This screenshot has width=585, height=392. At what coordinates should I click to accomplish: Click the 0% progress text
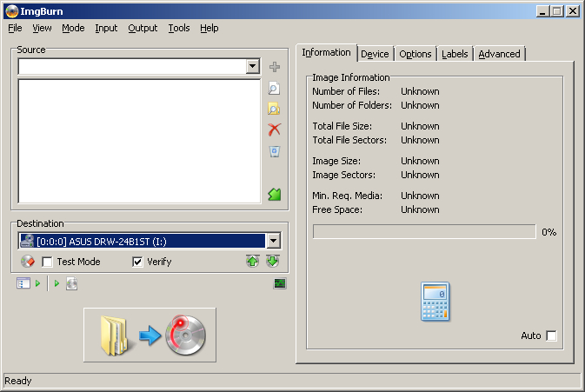point(548,232)
